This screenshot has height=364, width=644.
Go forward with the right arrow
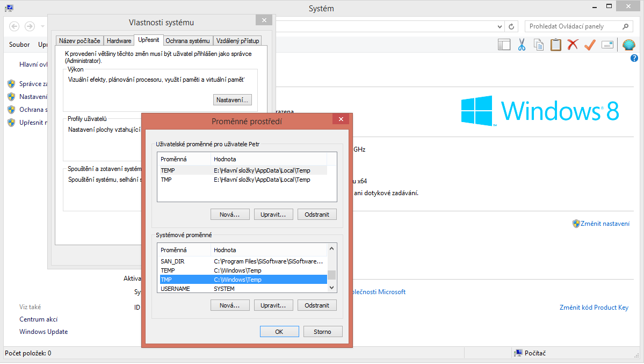pyautogui.click(x=30, y=26)
